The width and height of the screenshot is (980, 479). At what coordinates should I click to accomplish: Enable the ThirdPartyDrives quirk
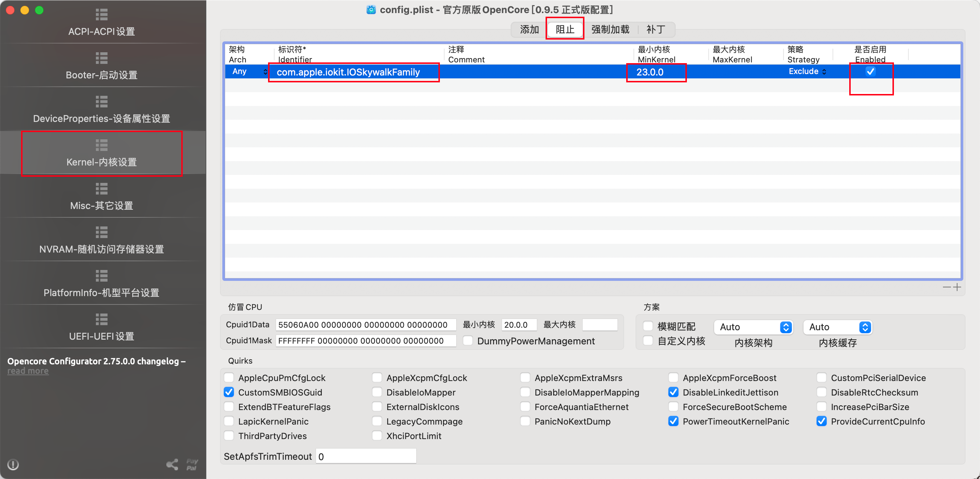229,436
